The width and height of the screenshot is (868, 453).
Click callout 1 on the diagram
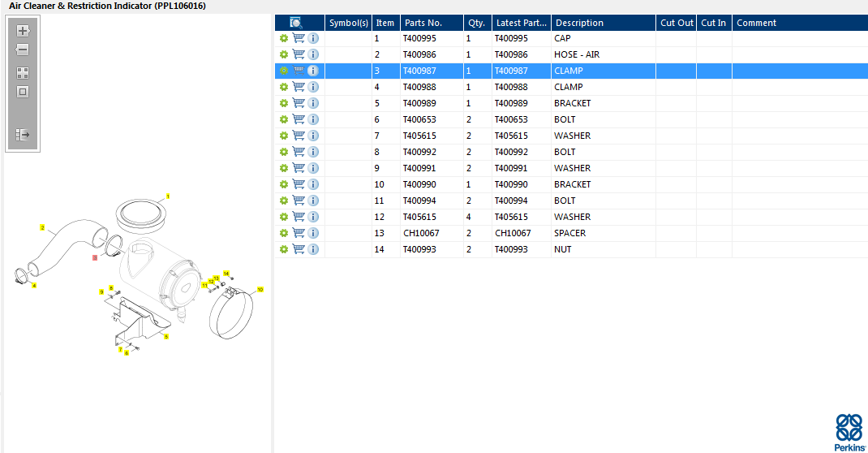168,196
